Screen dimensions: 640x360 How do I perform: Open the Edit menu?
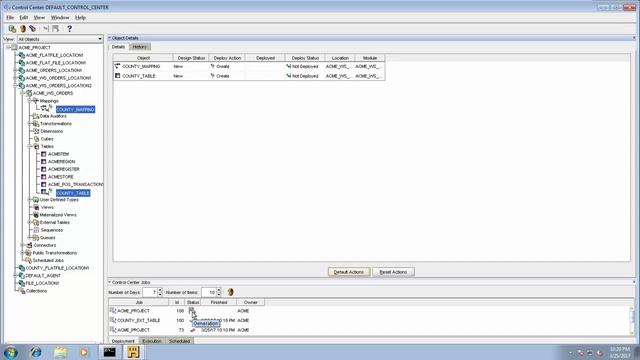tap(24, 18)
